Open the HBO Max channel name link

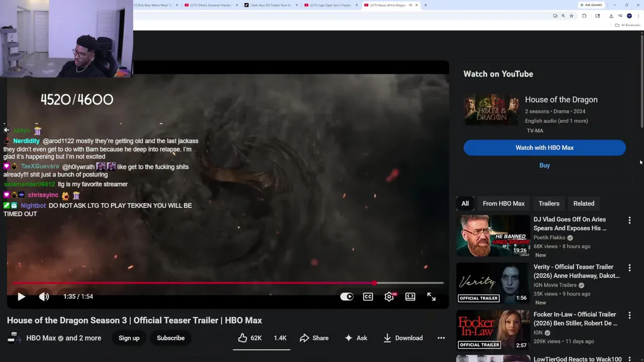click(x=41, y=338)
